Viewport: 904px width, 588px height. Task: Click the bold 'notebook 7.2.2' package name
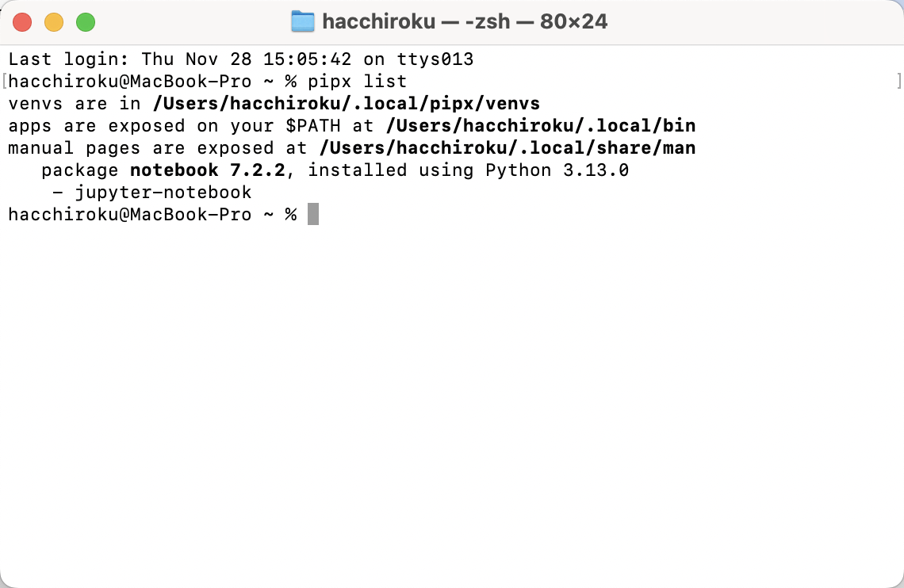[x=208, y=170]
